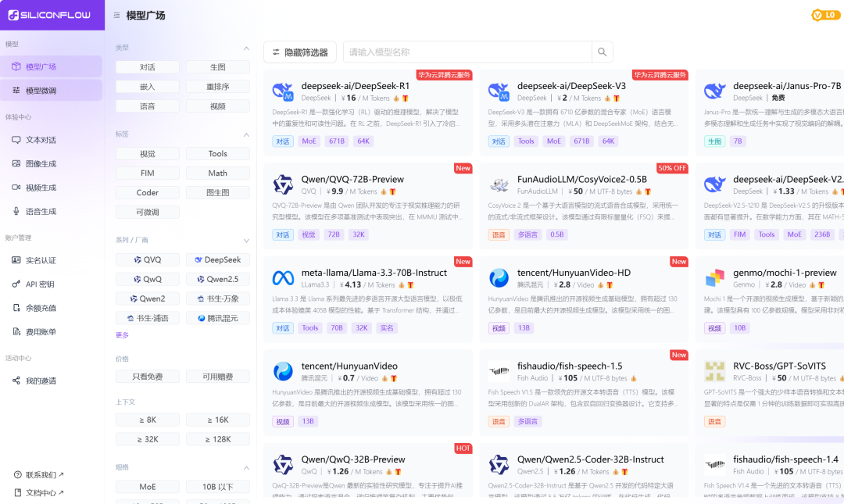Filter by Qwen2.5 series

[217, 279]
